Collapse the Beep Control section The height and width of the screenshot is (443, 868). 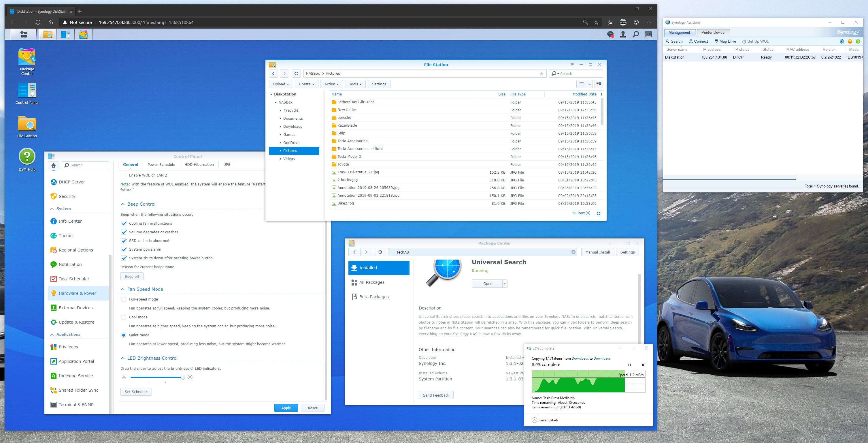point(123,204)
